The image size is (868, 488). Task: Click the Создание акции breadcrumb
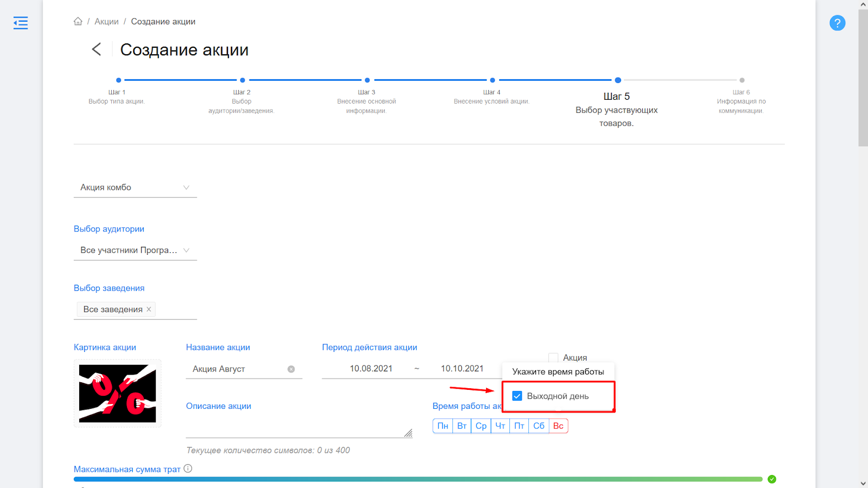pos(163,22)
